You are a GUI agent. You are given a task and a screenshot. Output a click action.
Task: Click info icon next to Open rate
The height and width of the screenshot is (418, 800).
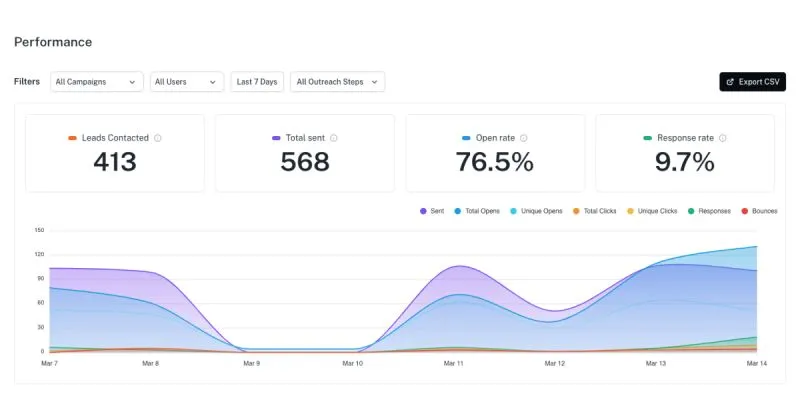(523, 138)
